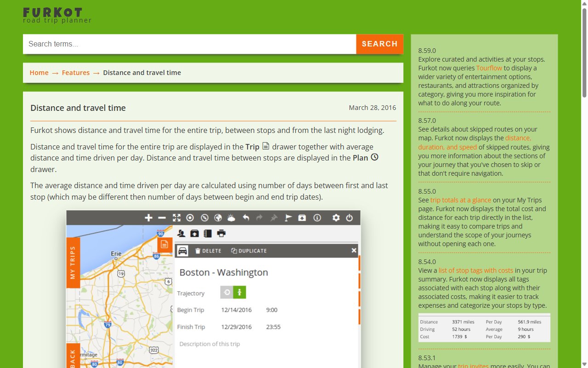Click the fit-to-screen expand arrows icon
Screen dimensions: 588x368
176,218
